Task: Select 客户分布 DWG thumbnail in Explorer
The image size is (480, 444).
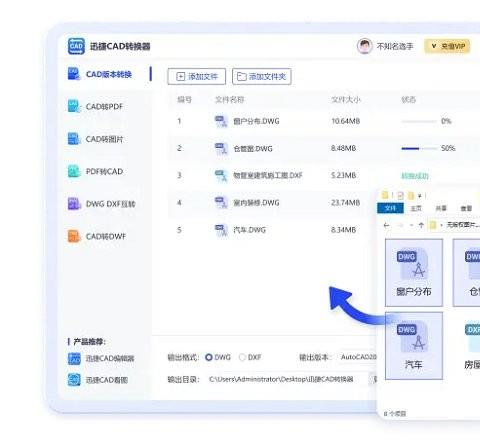Action: [x=414, y=272]
